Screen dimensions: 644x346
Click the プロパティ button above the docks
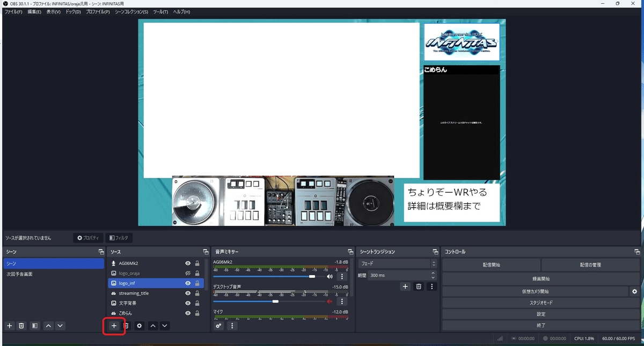(x=88, y=238)
